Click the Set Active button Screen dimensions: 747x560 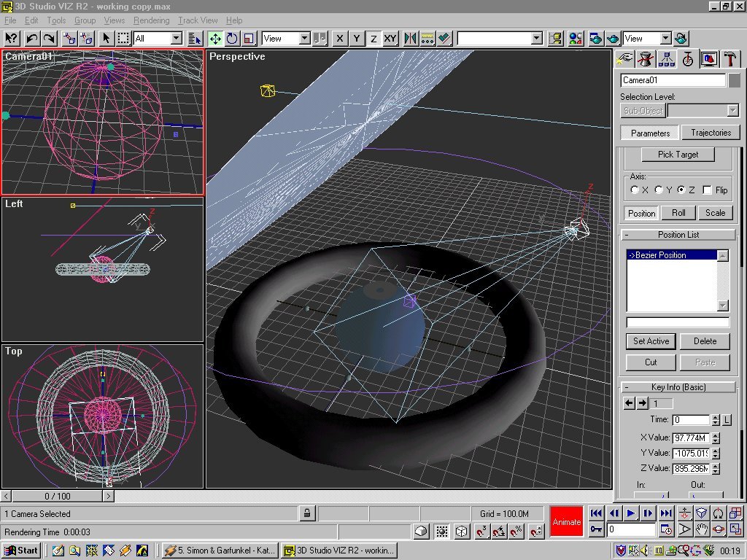coord(651,341)
